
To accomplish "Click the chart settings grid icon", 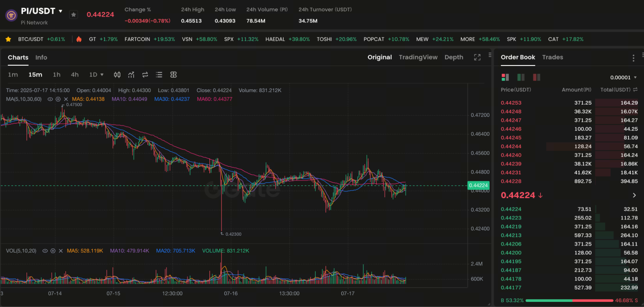I will click(x=173, y=75).
